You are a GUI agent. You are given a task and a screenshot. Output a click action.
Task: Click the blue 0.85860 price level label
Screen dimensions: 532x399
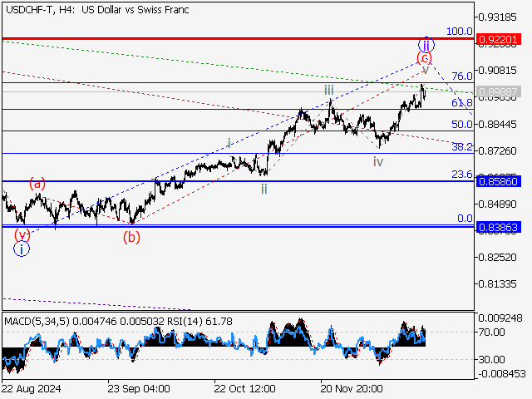pos(499,181)
